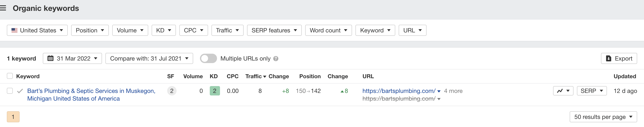The height and width of the screenshot is (127, 644).
Task: Open the hamburger menu icon
Action: point(3,8)
